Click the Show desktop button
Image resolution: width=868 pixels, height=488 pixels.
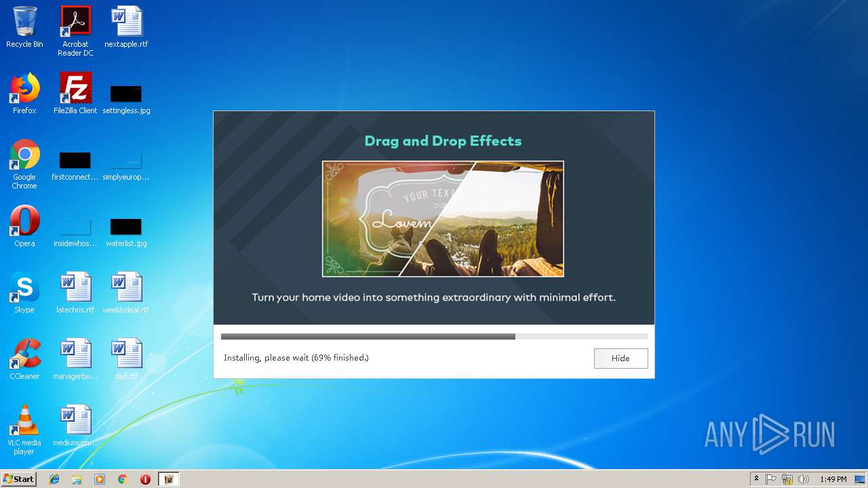click(861, 479)
